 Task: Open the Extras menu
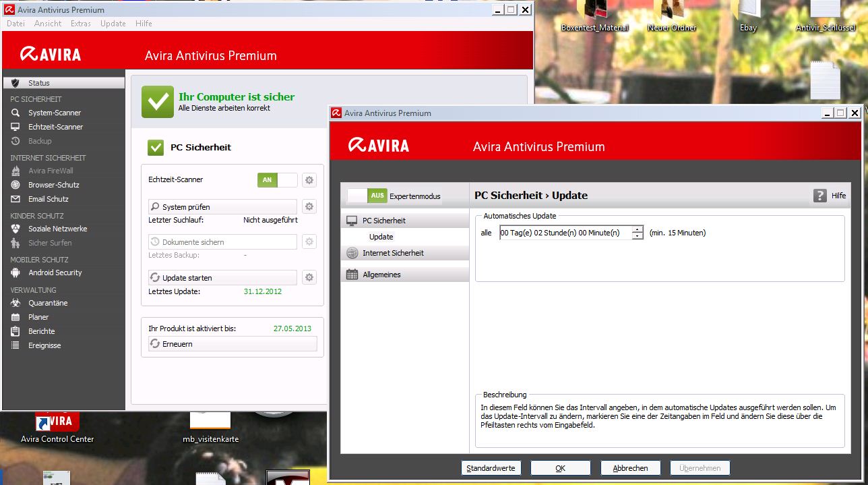coord(81,23)
